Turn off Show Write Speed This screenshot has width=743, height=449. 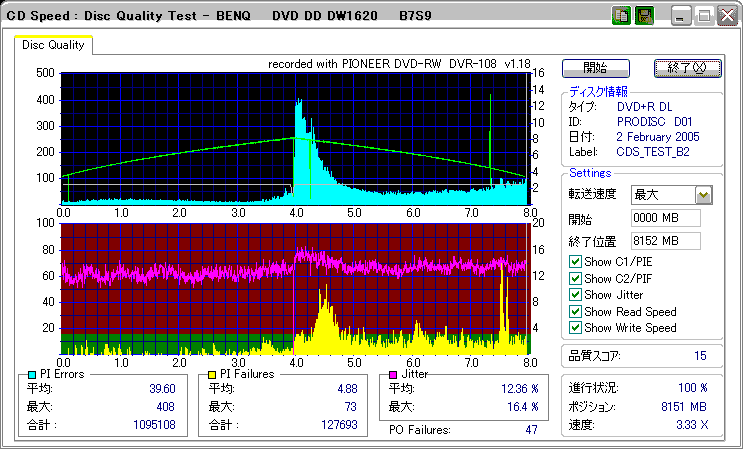coord(575,327)
